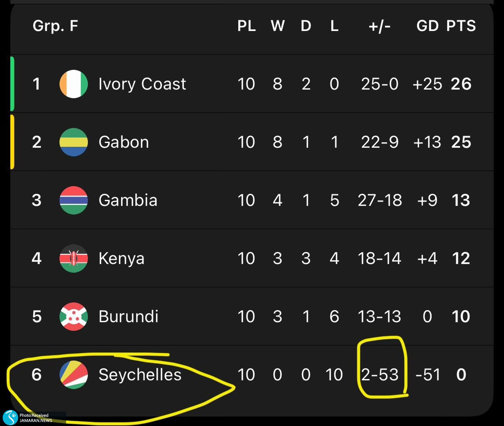Click the Grp. F table heading
The height and width of the screenshot is (426, 504).
(55, 26)
